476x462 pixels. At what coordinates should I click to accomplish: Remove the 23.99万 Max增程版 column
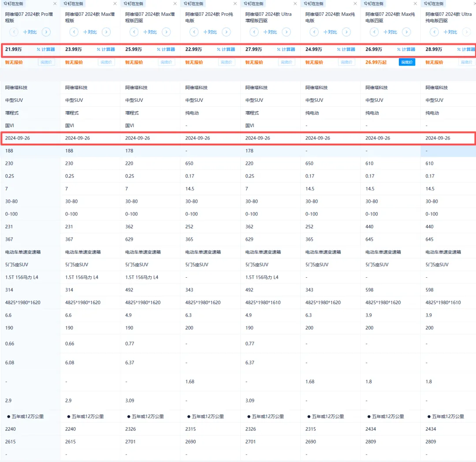pos(115,4)
